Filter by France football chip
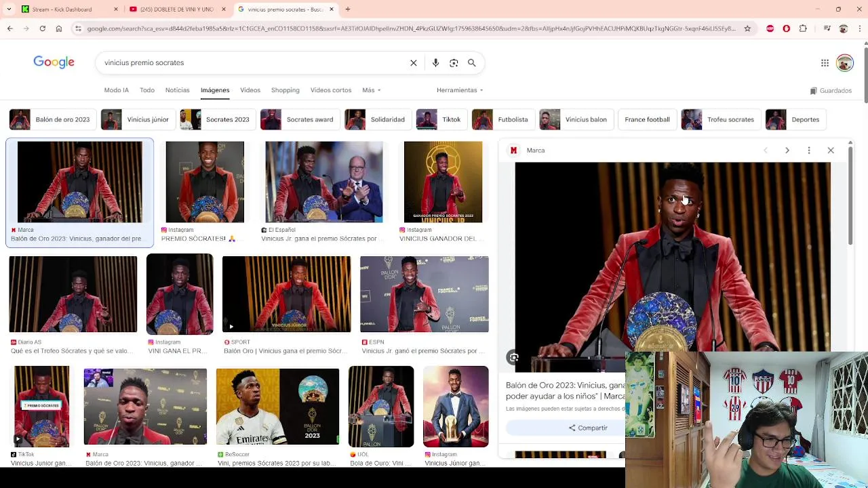 pyautogui.click(x=647, y=119)
